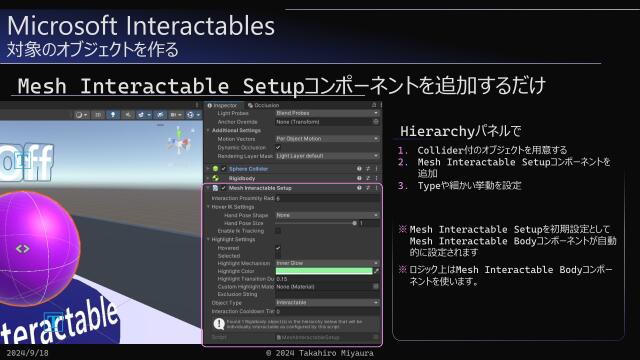Collapse Hover IK Settings foldout
This screenshot has height=360, width=640.
point(208,207)
